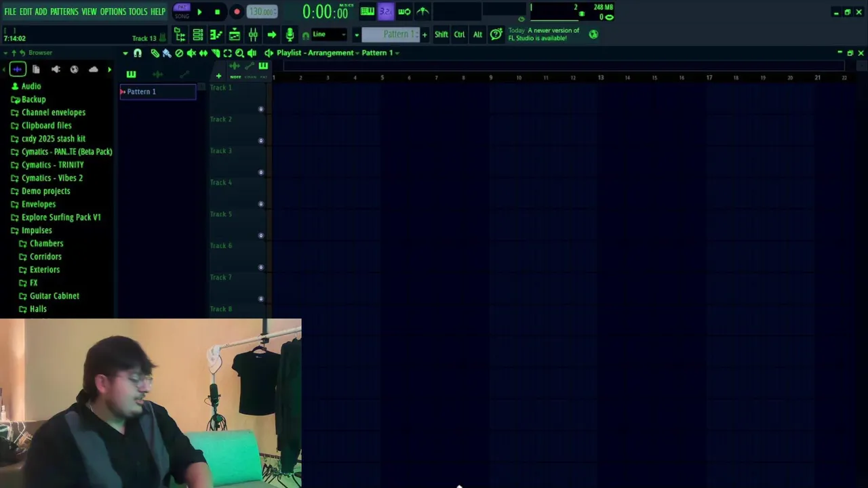Click the microphone recording icon

click(x=290, y=35)
